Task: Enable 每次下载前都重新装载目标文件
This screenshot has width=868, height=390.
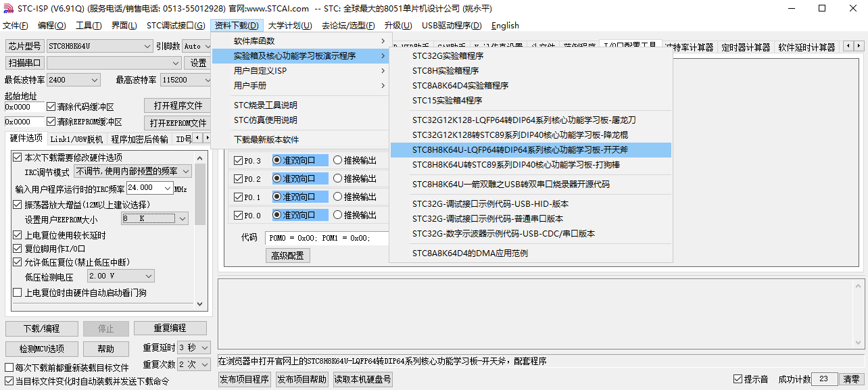Action: (9, 368)
